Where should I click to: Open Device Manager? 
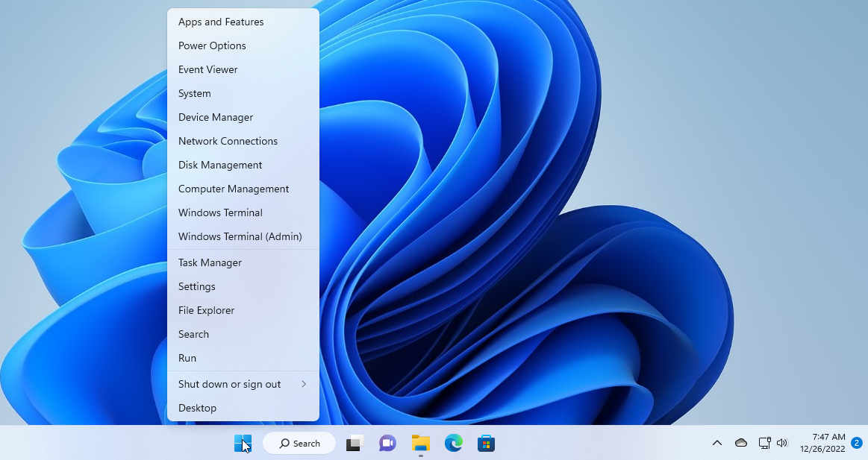[x=216, y=117]
